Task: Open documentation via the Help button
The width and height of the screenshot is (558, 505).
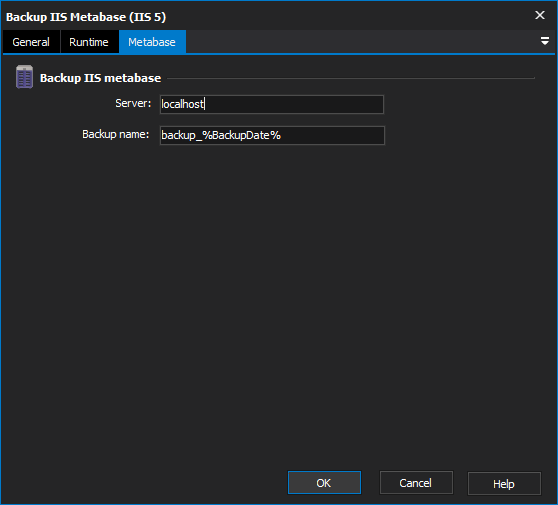Action: [x=504, y=483]
